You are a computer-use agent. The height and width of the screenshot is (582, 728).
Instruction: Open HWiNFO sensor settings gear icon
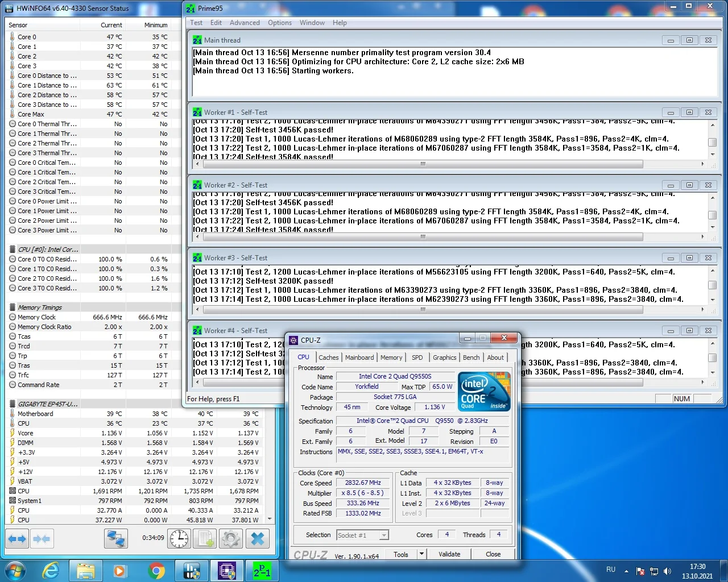[x=231, y=538]
